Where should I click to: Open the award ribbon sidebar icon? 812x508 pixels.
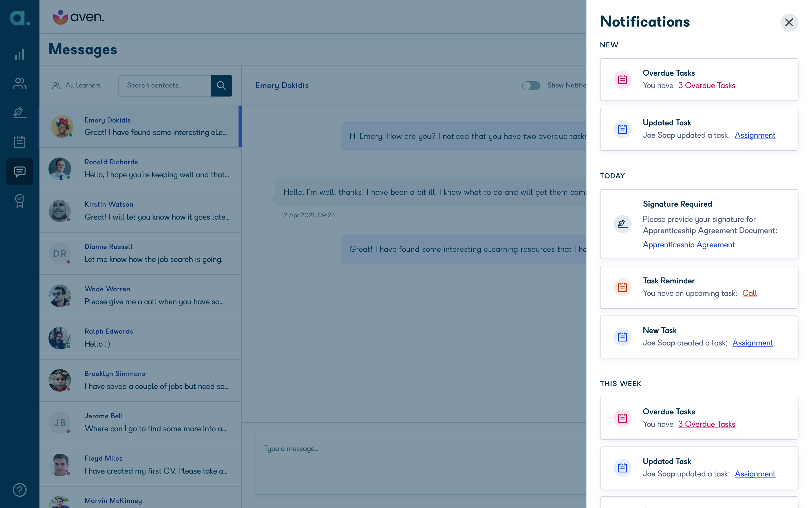20,201
